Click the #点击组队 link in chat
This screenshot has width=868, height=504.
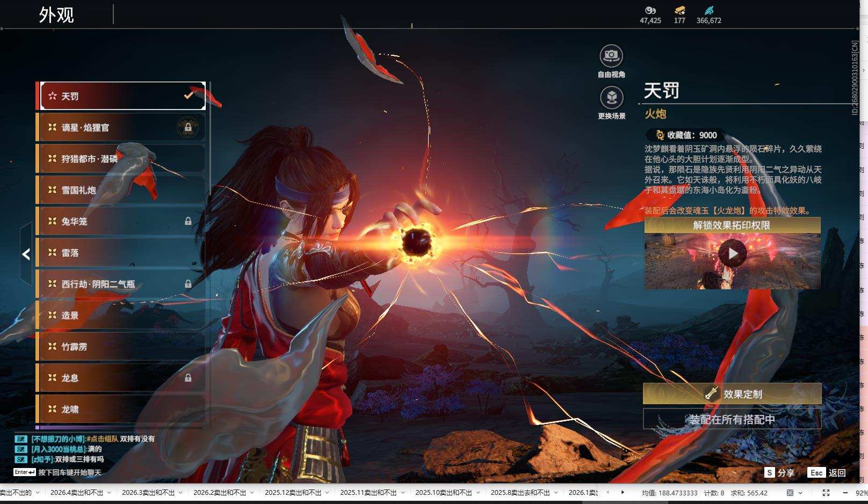coord(102,439)
